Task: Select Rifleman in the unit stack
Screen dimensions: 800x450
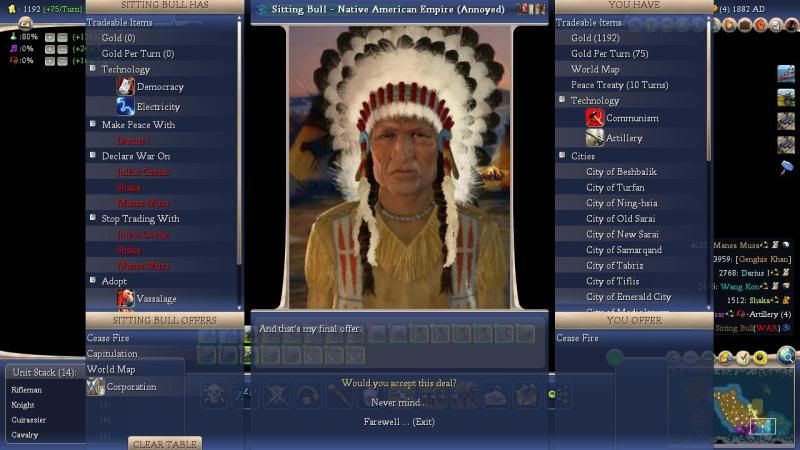Action: 27,390
